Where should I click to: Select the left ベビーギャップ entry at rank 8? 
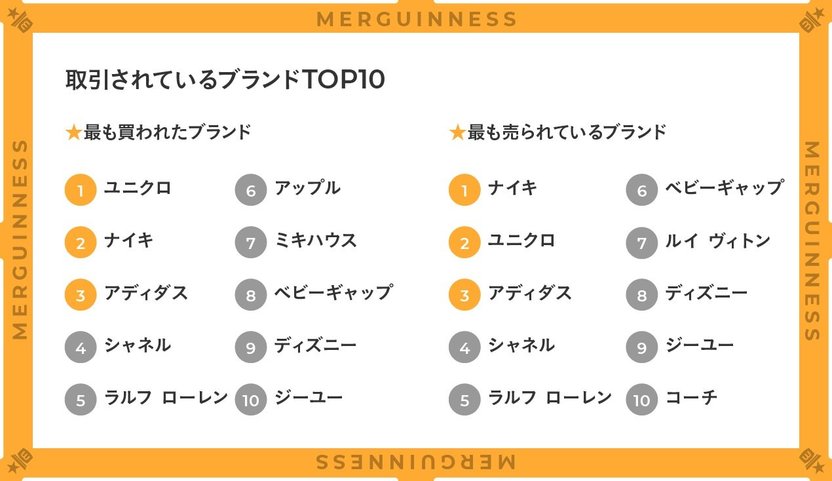coord(334,293)
